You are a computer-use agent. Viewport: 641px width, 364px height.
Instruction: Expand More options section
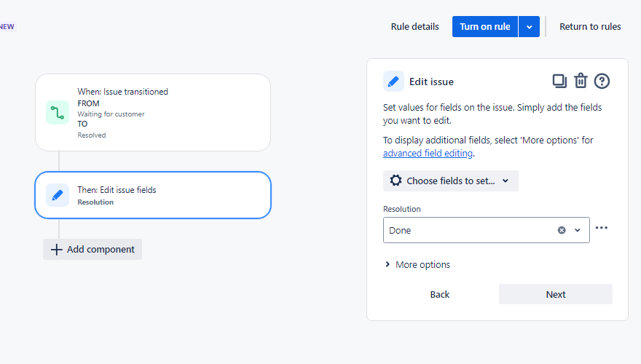click(417, 265)
